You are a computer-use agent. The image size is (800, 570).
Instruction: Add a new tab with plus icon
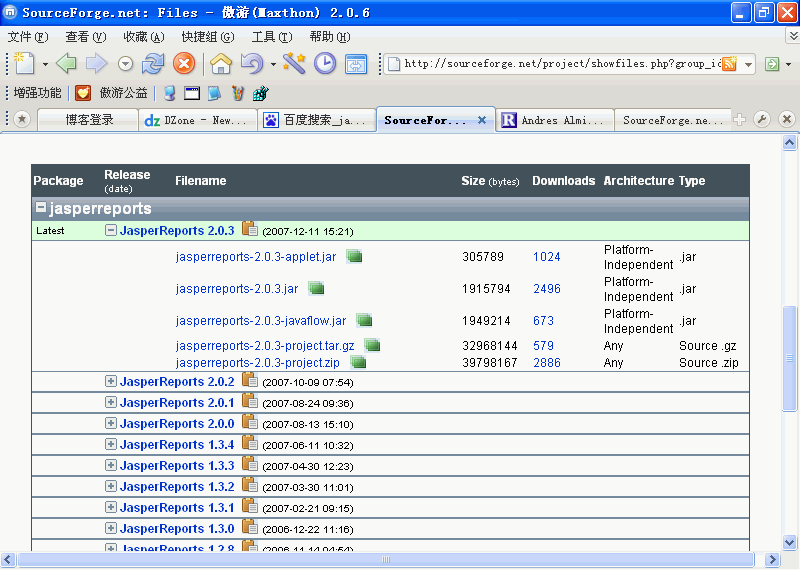(739, 119)
